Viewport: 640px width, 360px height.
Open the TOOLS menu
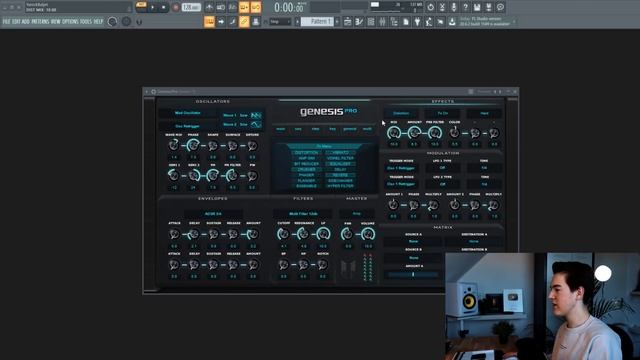click(x=86, y=21)
